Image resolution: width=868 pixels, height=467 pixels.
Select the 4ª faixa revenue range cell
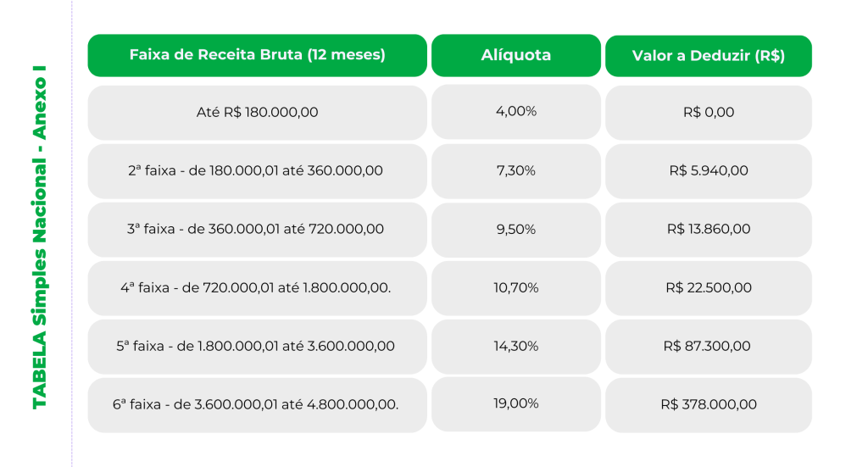click(x=258, y=287)
